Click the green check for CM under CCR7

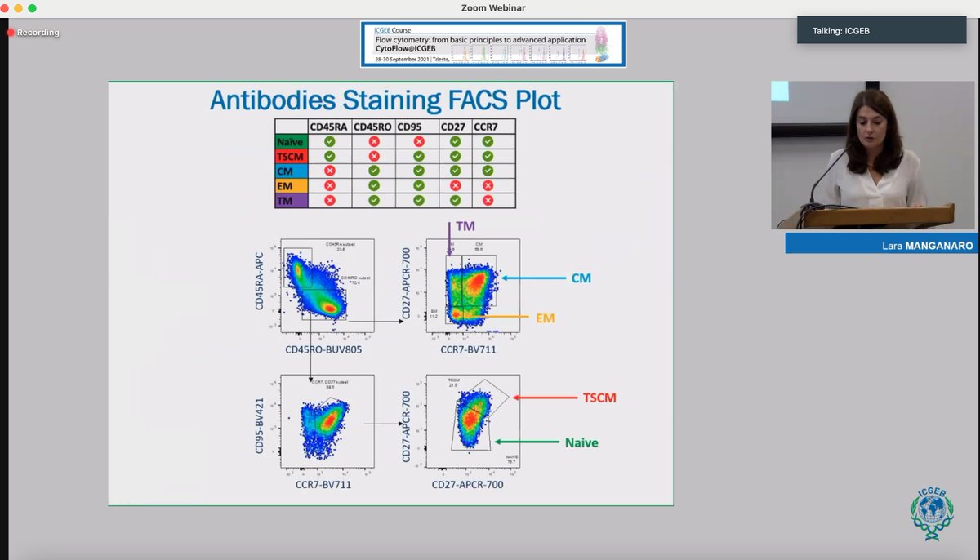[488, 171]
